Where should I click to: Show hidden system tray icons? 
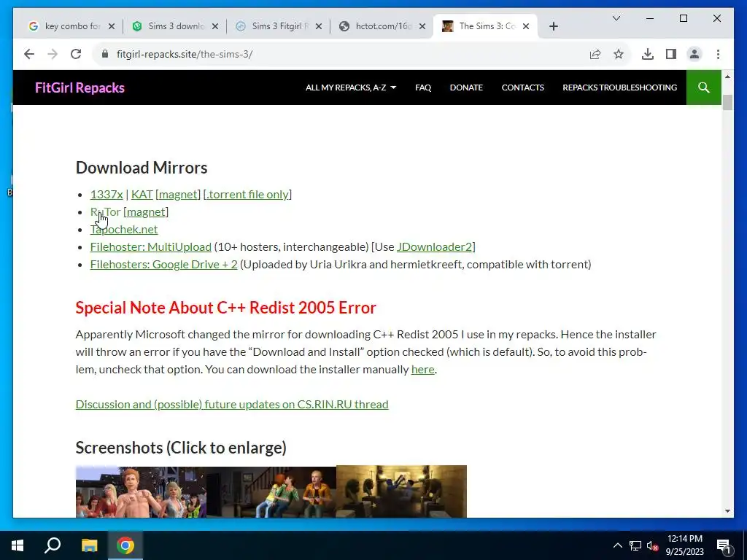617,545
